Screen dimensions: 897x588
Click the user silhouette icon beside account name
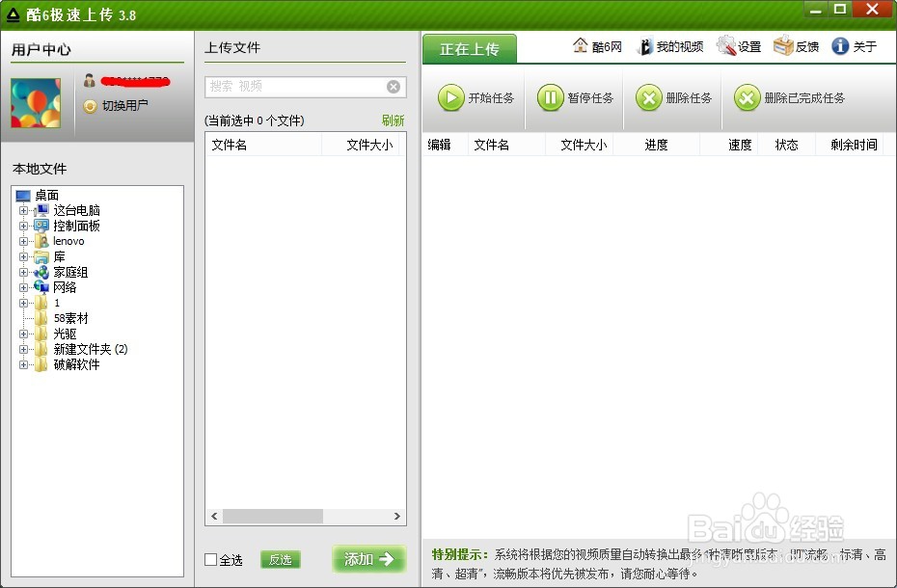90,81
